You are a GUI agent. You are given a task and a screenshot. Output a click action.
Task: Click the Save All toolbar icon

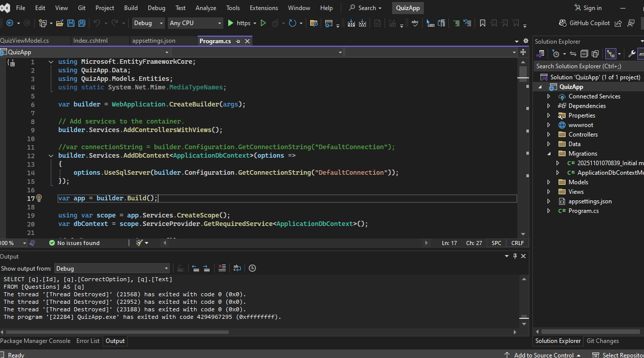pyautogui.click(x=81, y=23)
